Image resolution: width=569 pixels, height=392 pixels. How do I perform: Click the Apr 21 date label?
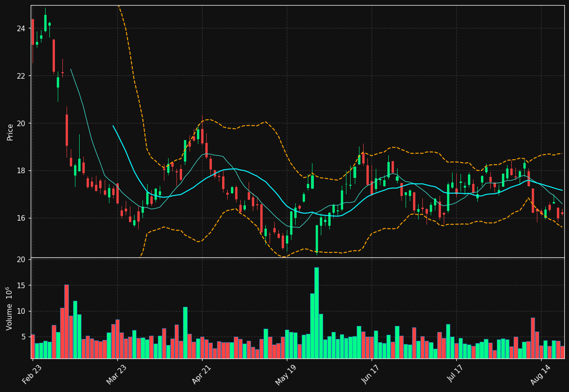(202, 374)
